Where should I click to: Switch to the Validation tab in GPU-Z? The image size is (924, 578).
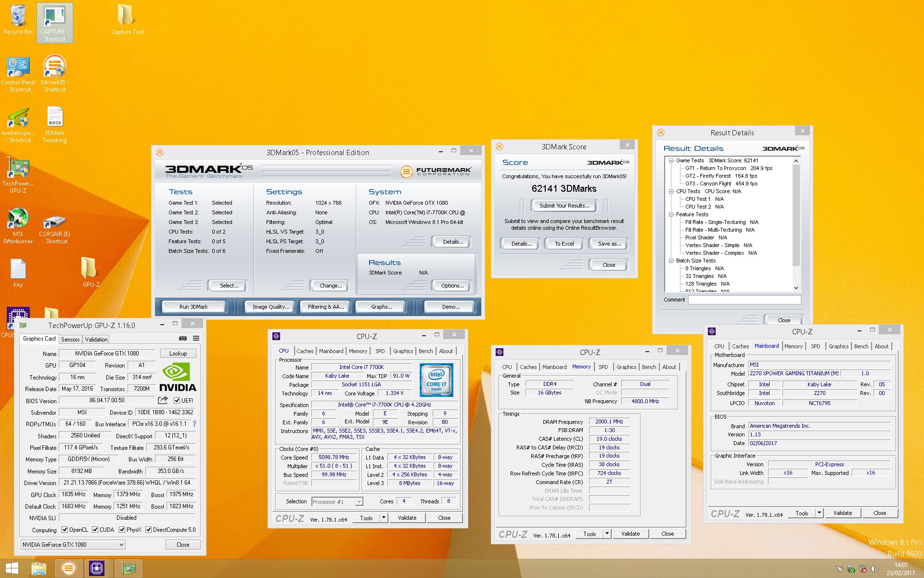96,340
